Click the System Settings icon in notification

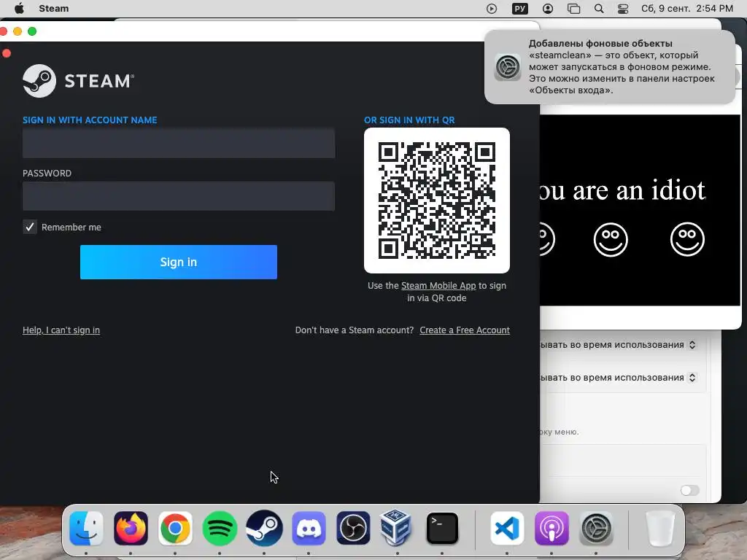[508, 66]
